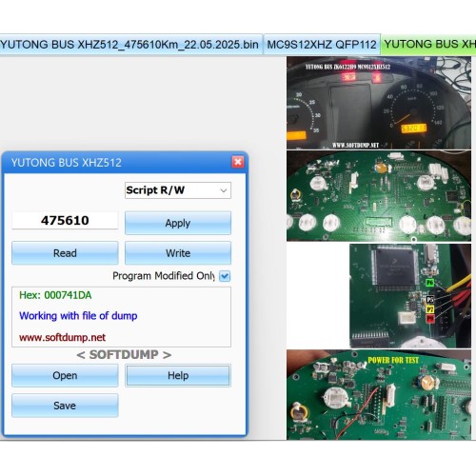Close the YUTONG BUS XHZ512 dialog
The image size is (476, 476).
click(238, 162)
